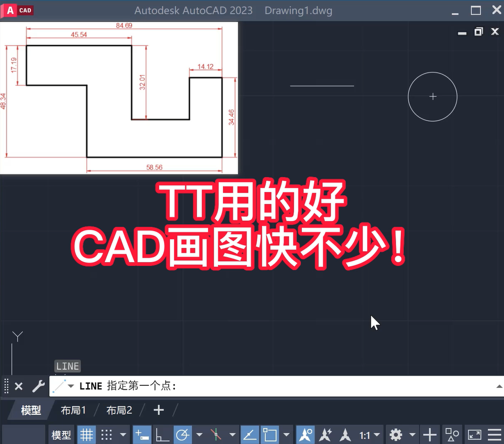The height and width of the screenshot is (444, 504).
Task: Open snap mode settings dropdown arrow
Action: pos(123,435)
